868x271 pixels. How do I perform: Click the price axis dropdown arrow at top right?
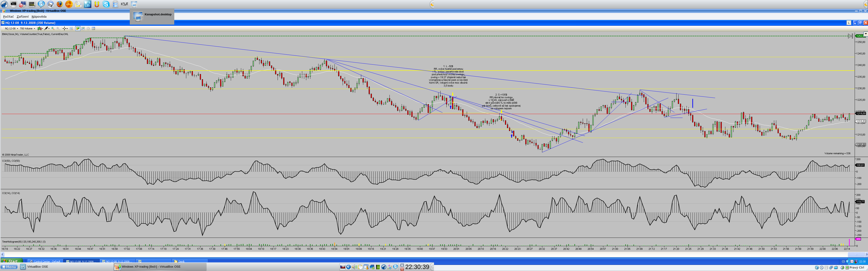pyautogui.click(x=865, y=34)
